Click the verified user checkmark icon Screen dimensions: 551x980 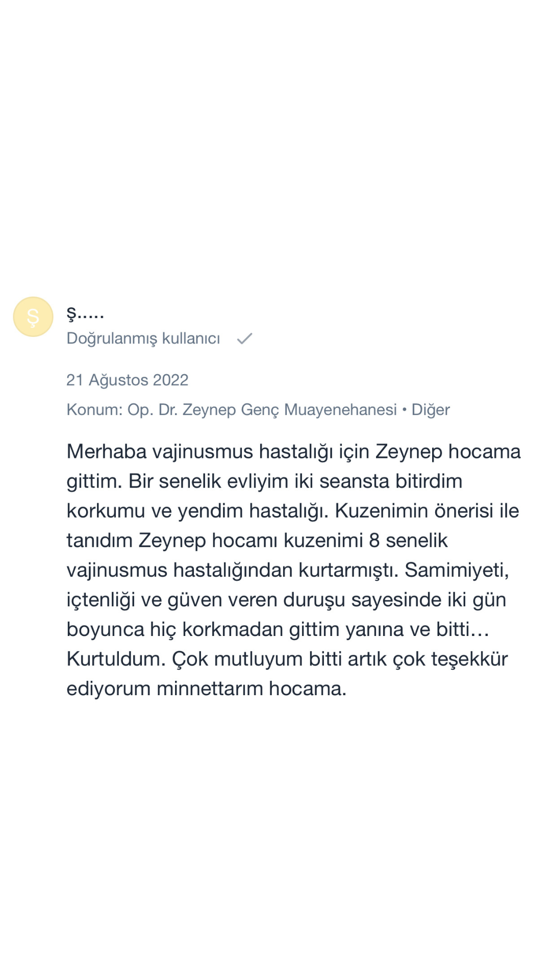(245, 338)
